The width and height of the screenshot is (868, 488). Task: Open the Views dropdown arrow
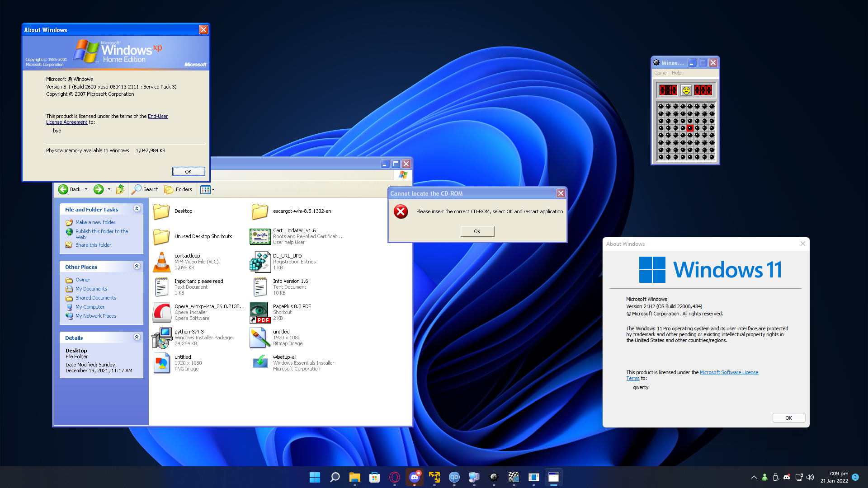(213, 189)
